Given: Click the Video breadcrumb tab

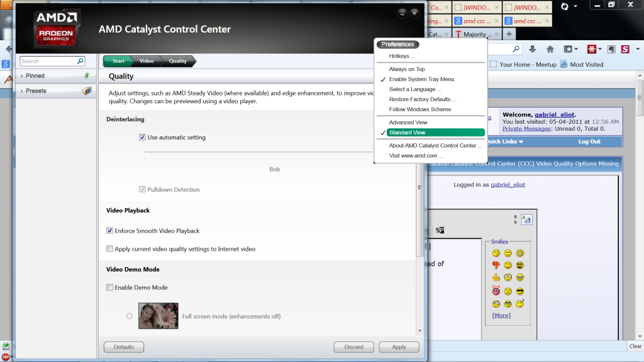Looking at the screenshot, I should (x=146, y=61).
